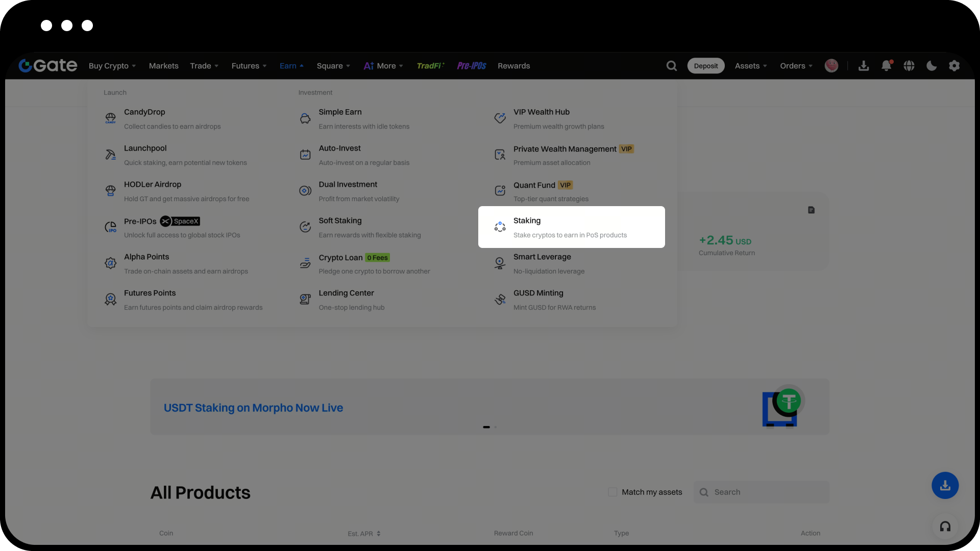Click the header download app icon

pos(864,66)
